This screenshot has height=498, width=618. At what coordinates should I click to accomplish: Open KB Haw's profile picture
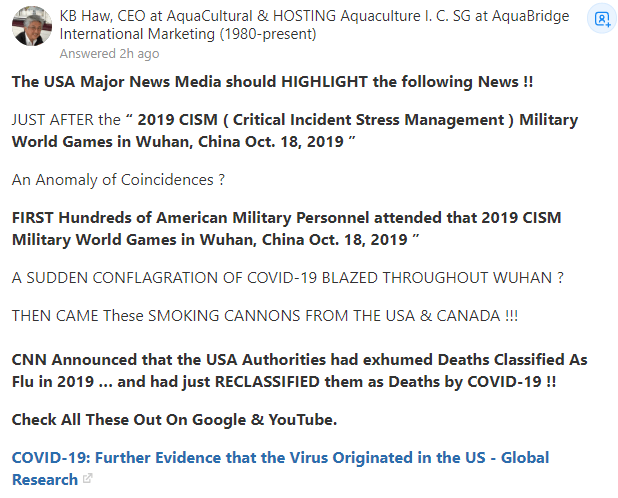pyautogui.click(x=31, y=26)
